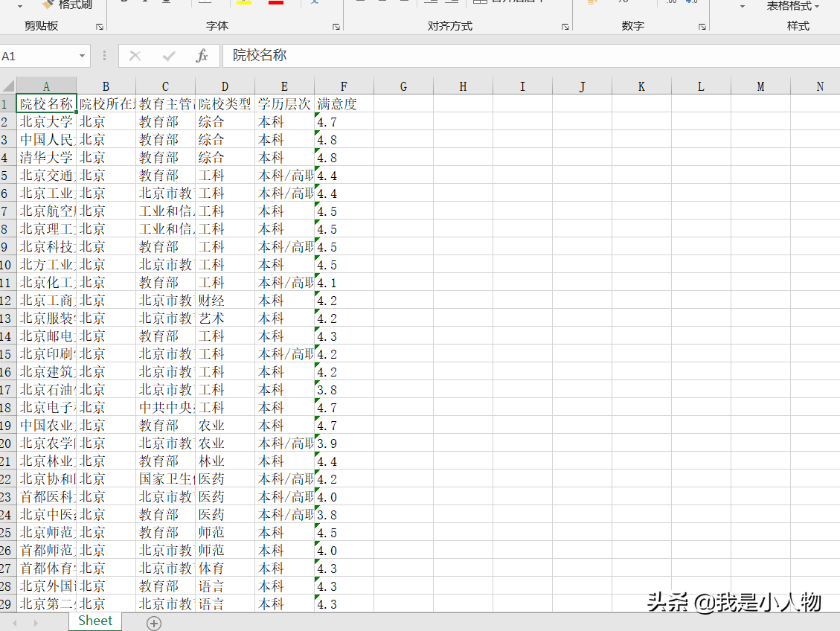Image resolution: width=840 pixels, height=631 pixels.
Task: Select row 12 header
Action: tap(7, 301)
